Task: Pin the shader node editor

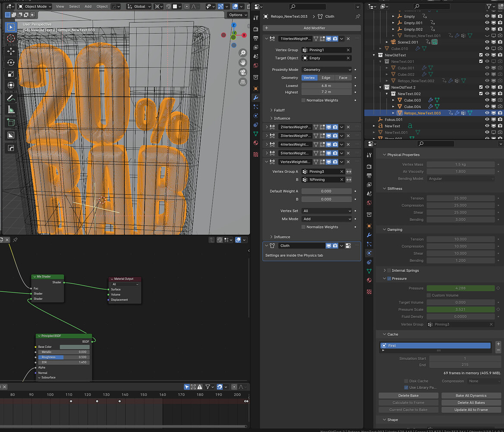Action: [15, 240]
